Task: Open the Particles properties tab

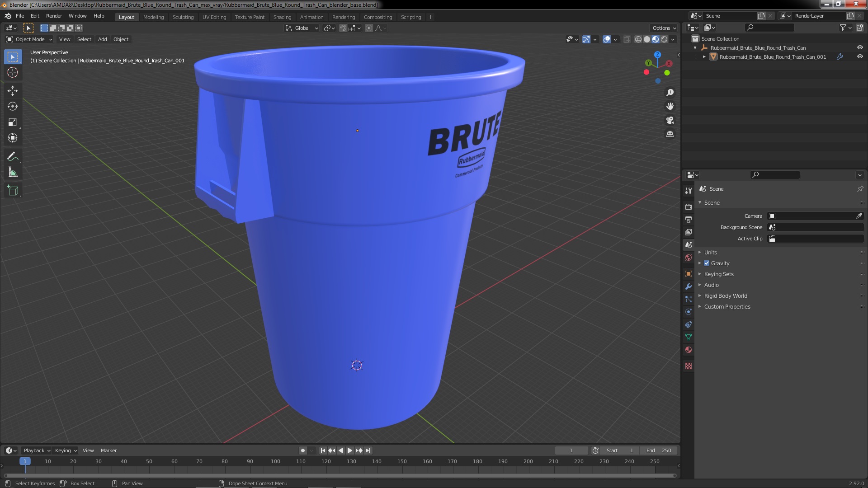Action: click(688, 299)
